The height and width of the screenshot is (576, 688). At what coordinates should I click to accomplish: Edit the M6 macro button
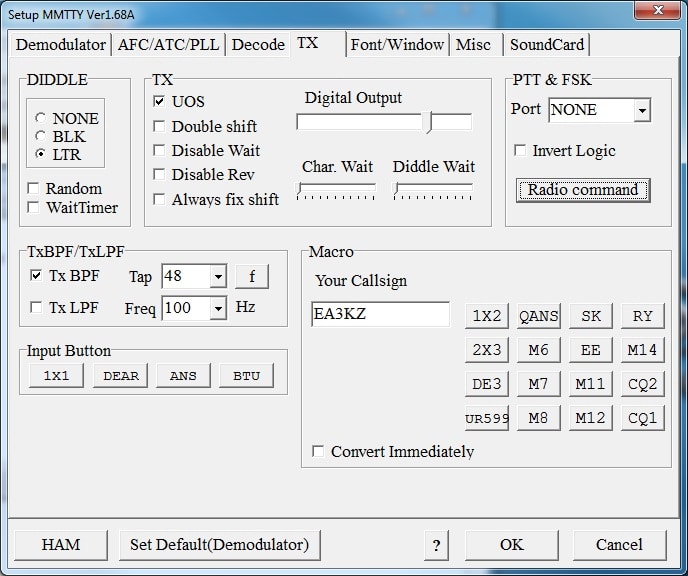[x=539, y=350]
